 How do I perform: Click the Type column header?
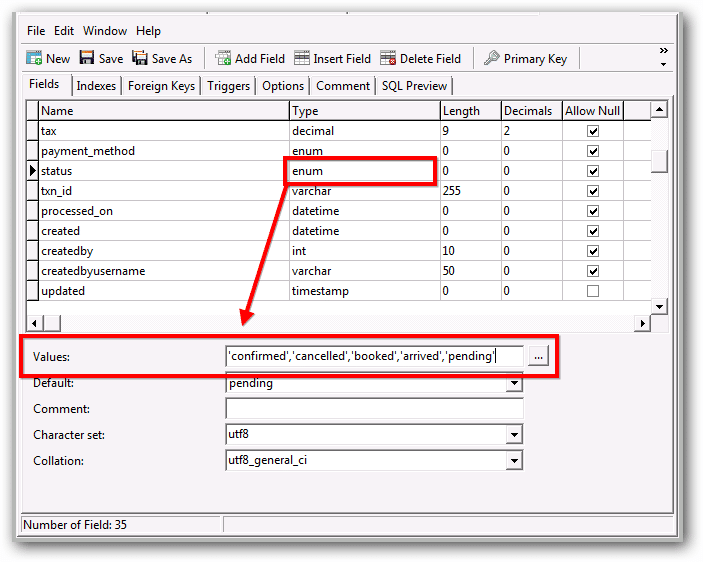(x=365, y=111)
